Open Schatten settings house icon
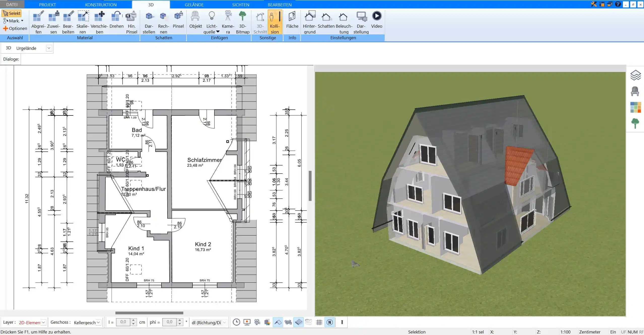This screenshot has width=644, height=335. click(x=326, y=20)
